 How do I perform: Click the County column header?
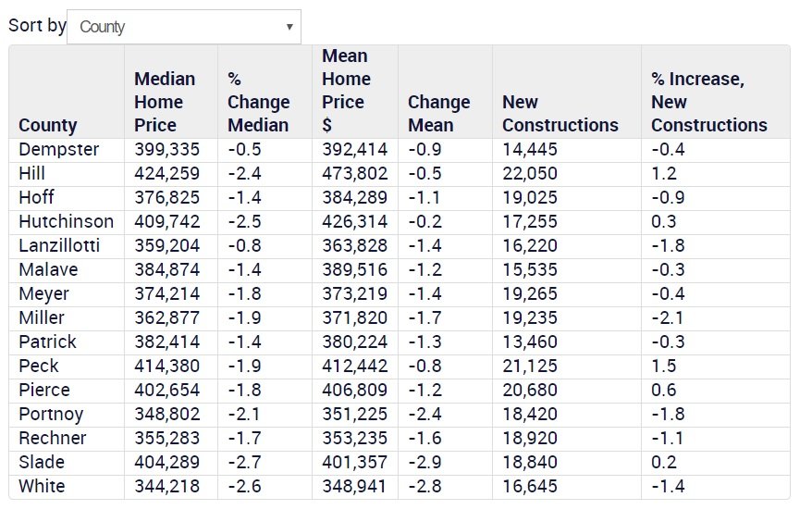pyautogui.click(x=48, y=125)
